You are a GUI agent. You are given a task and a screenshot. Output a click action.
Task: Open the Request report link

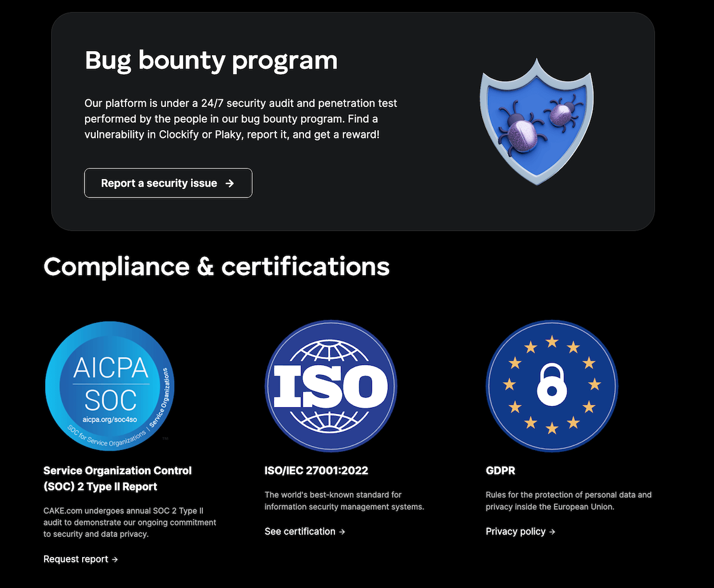[76, 559]
